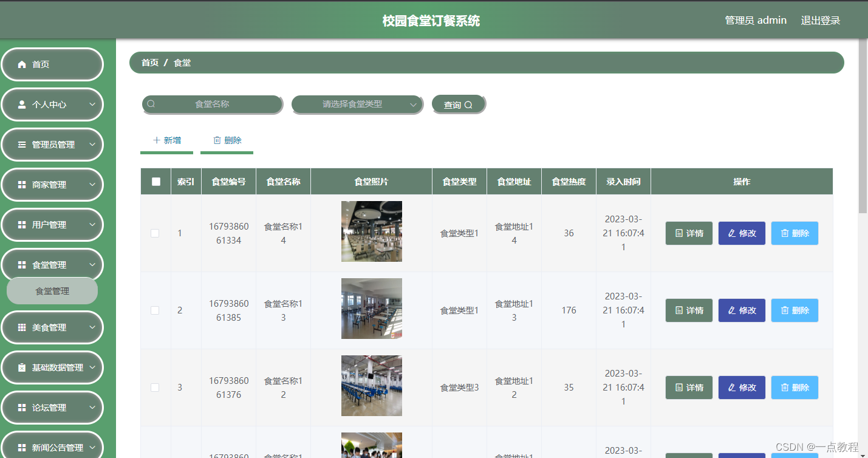This screenshot has height=458, width=868.
Task: Expand the 基础数据管理 section
Action: coord(52,367)
